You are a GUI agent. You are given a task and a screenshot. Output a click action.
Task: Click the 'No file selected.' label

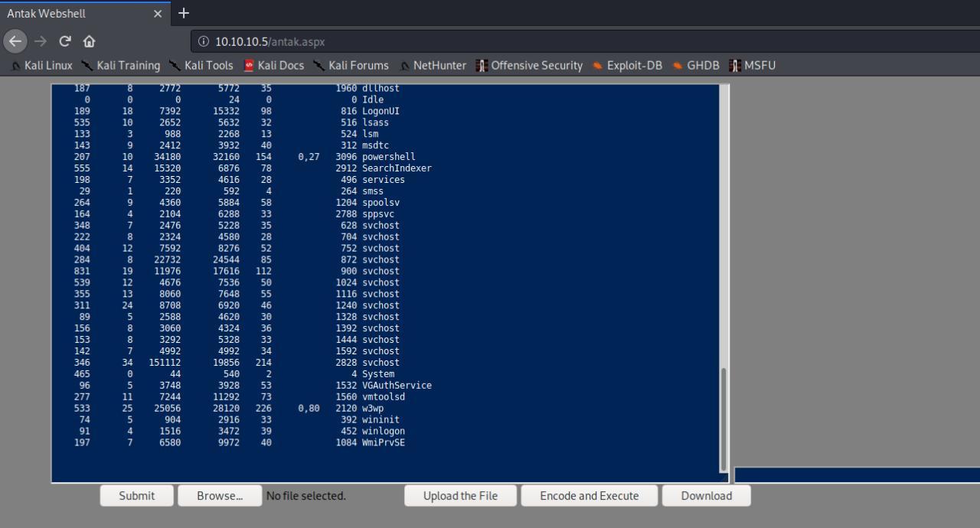306,496
